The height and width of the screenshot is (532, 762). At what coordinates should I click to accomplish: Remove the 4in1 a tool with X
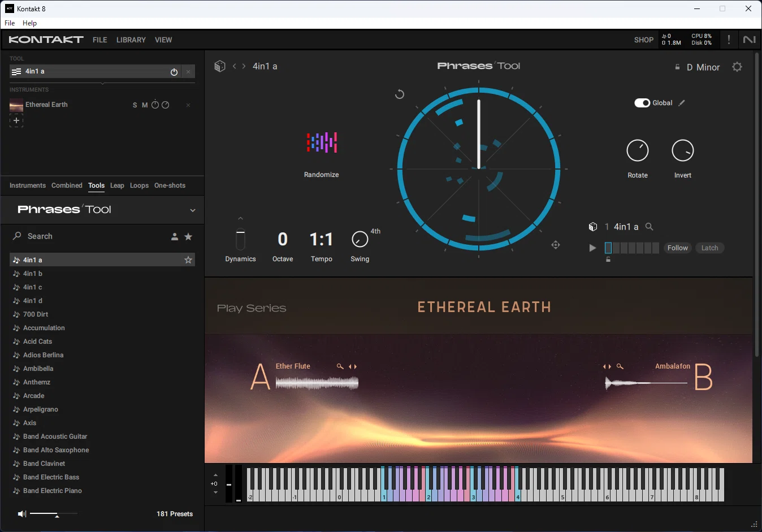188,72
